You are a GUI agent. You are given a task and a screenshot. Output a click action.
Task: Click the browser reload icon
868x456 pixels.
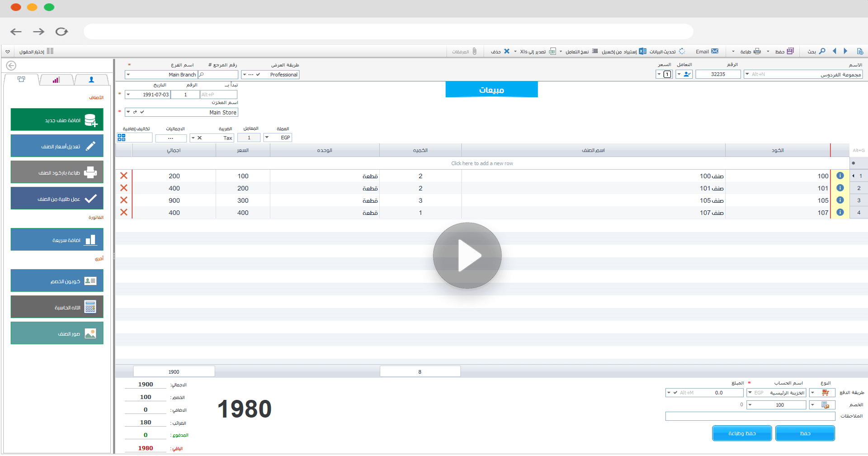click(x=61, y=31)
